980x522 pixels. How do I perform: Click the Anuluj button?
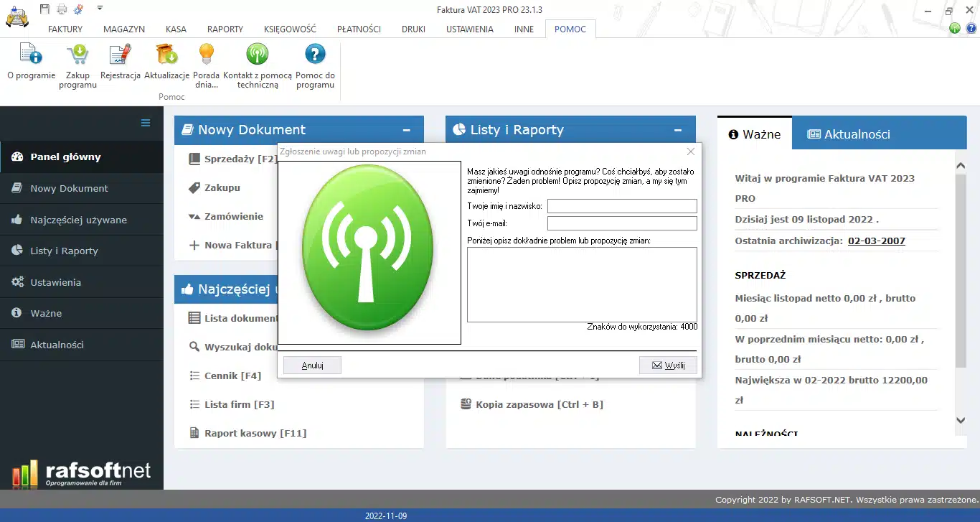(x=312, y=365)
